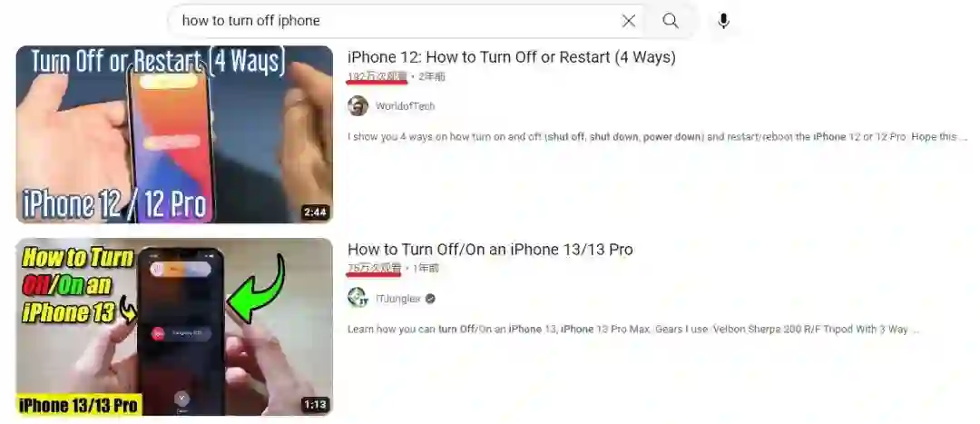
Task: Open the second video's description starting 'Learn how'
Action: (x=633, y=329)
